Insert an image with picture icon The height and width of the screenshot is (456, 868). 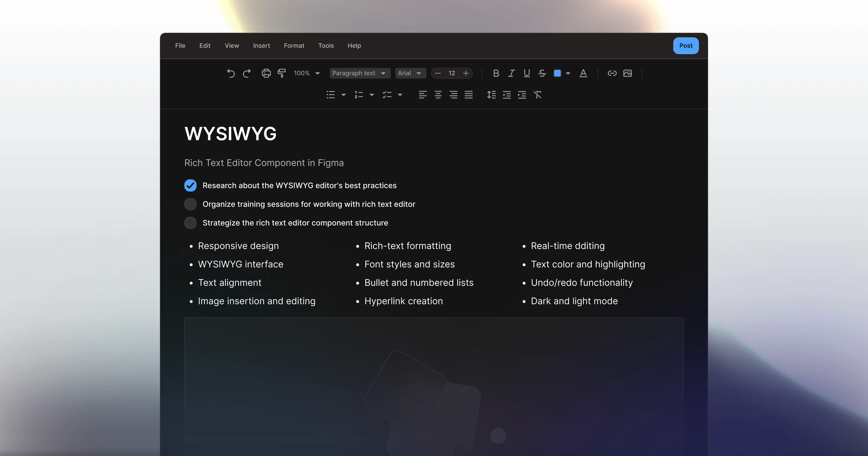coord(627,73)
